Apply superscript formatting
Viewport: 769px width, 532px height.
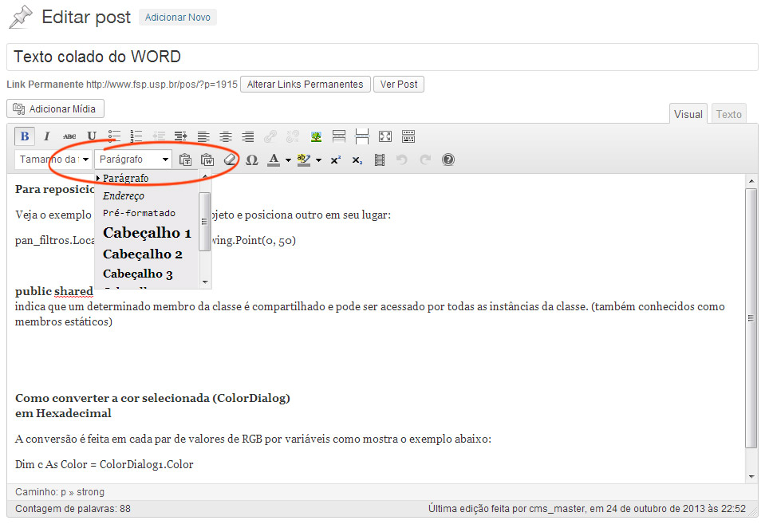336,160
